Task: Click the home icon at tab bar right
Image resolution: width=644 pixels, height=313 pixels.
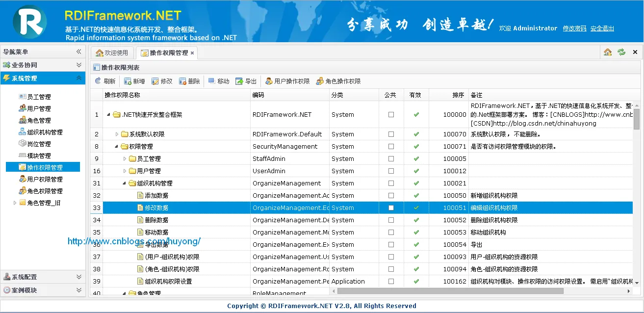Action: (608, 52)
